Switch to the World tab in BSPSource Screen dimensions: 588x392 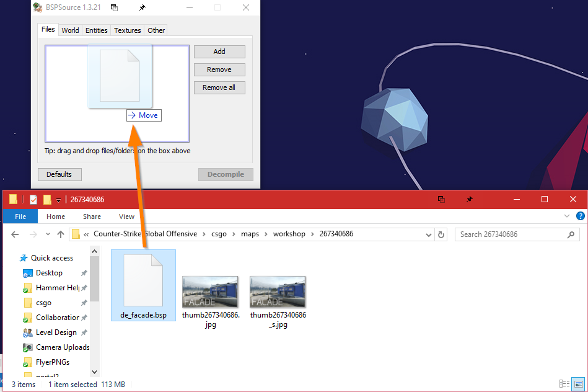70,30
